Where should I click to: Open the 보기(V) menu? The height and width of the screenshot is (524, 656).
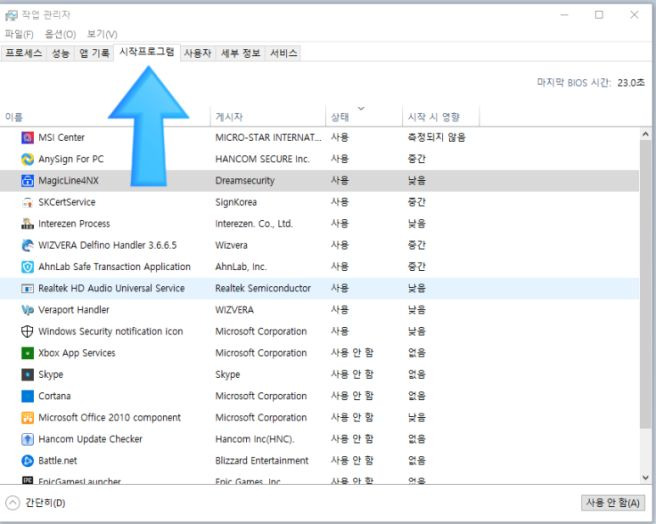click(102, 34)
